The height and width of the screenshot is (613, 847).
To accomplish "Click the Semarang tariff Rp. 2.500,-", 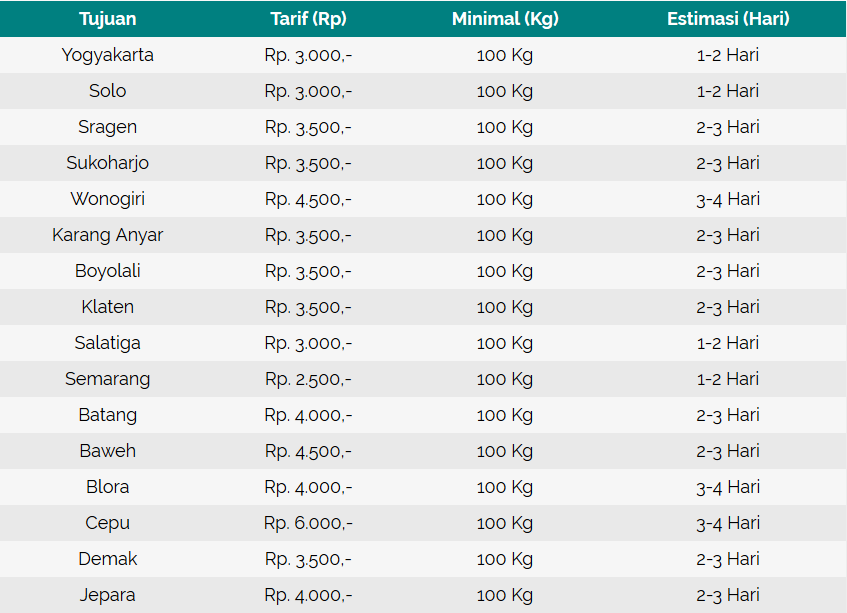I will [308, 379].
